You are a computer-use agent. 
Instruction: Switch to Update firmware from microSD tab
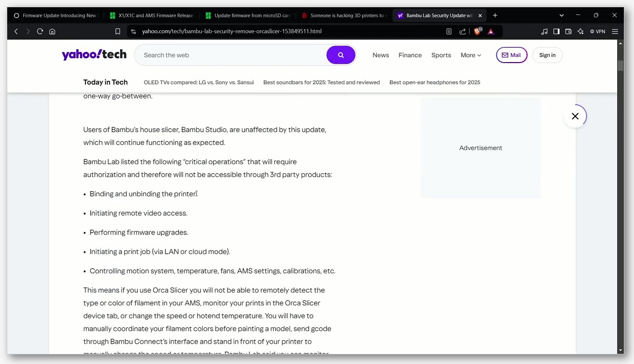pyautogui.click(x=248, y=15)
